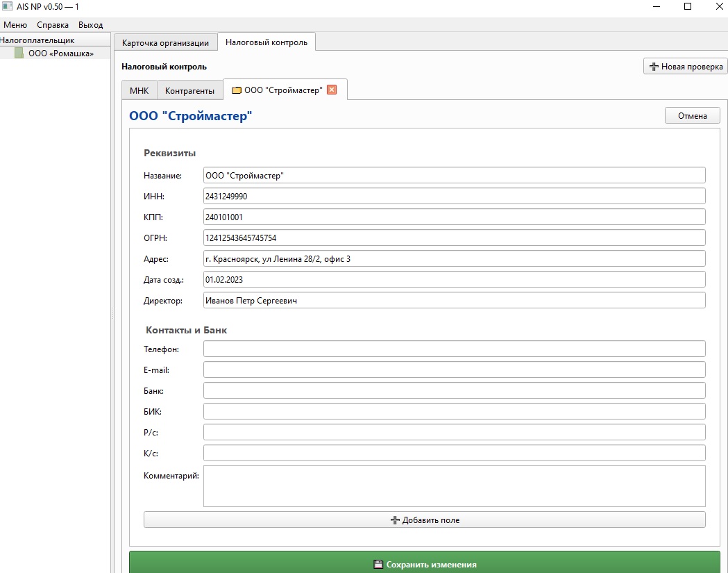Focus the Р/с input field
This screenshot has height=573, width=728.
[x=454, y=432]
